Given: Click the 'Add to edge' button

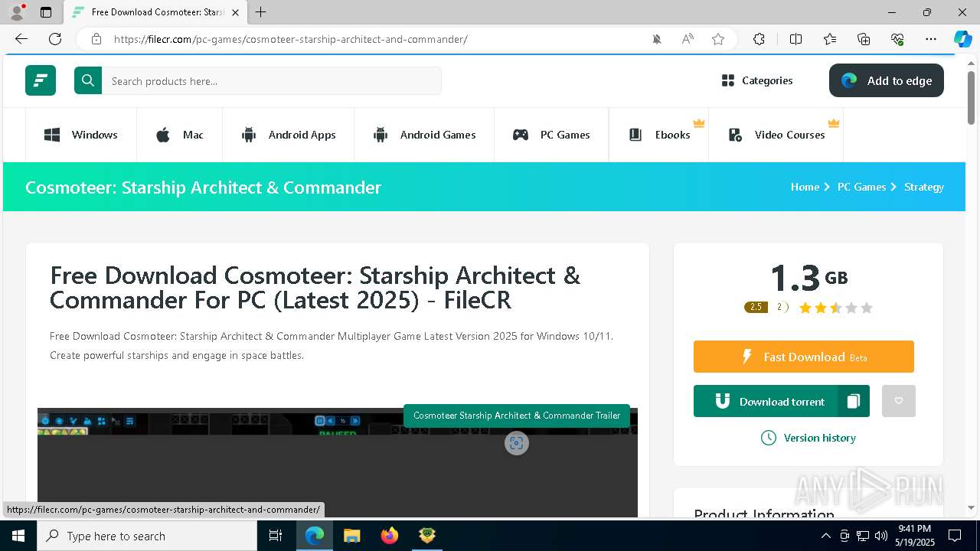Looking at the screenshot, I should point(886,80).
